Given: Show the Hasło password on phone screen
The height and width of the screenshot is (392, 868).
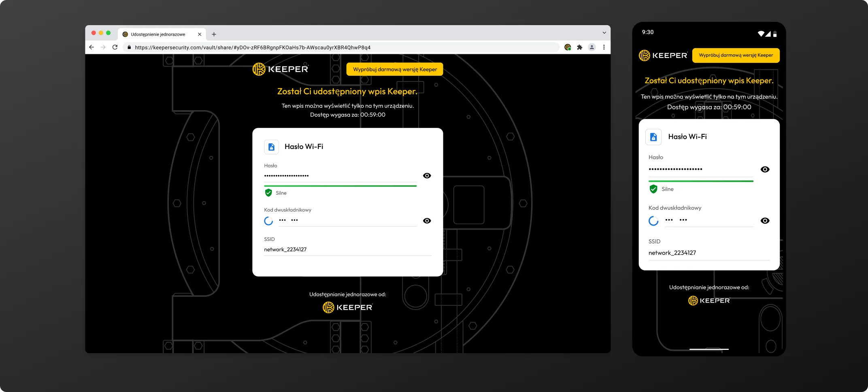Looking at the screenshot, I should pyautogui.click(x=765, y=169).
